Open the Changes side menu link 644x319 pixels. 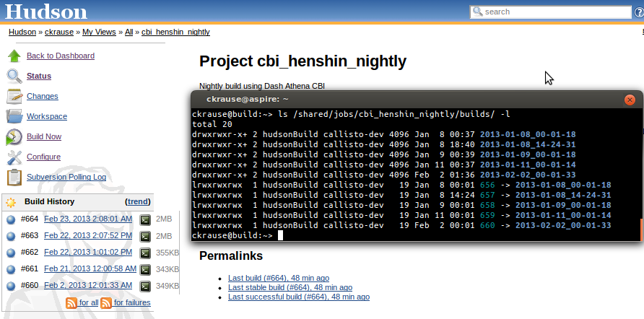click(x=43, y=96)
